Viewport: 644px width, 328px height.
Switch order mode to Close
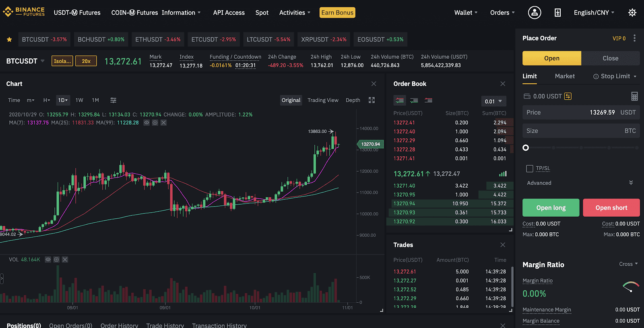tap(611, 58)
